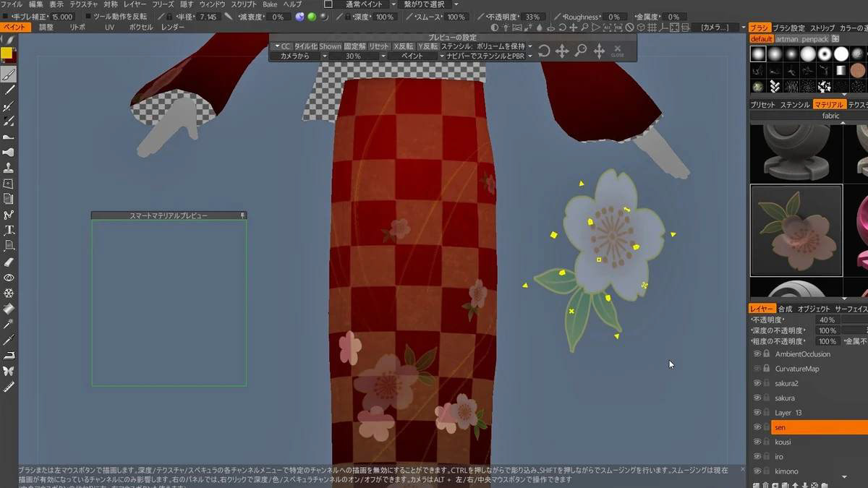Select the snowflake Freeze tool icon
This screenshot has width=868, height=488.
click(9, 293)
